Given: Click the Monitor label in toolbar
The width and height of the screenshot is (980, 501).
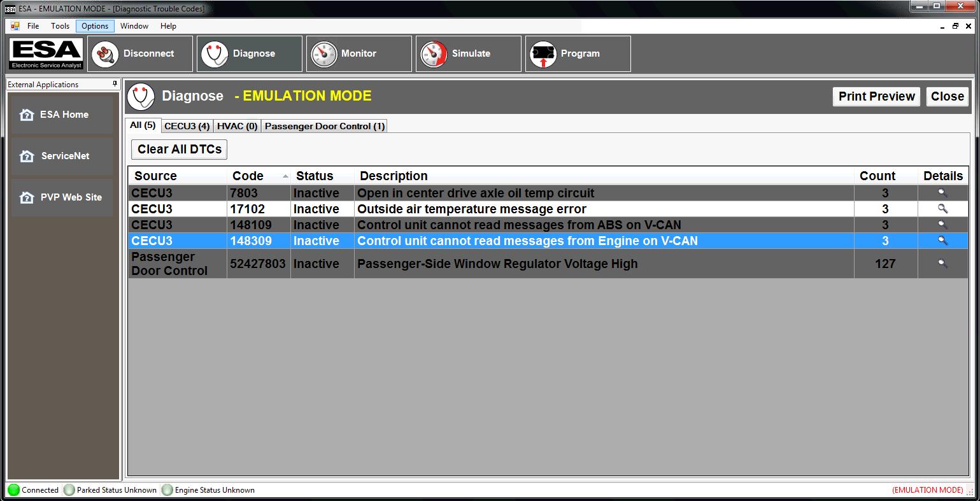Looking at the screenshot, I should pos(359,53).
